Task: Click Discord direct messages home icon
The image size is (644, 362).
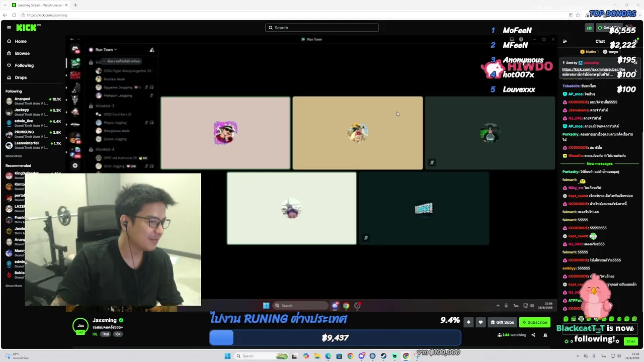Action: coord(75,49)
